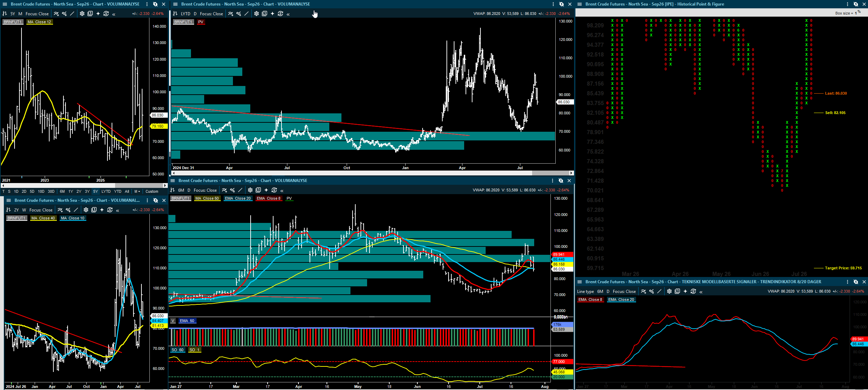Click the SO 60 indicator label
The width and height of the screenshot is (868, 390).
tap(177, 350)
